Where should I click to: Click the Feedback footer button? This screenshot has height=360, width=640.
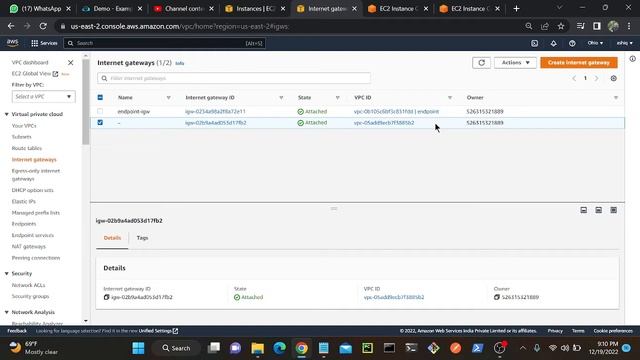[x=17, y=331]
